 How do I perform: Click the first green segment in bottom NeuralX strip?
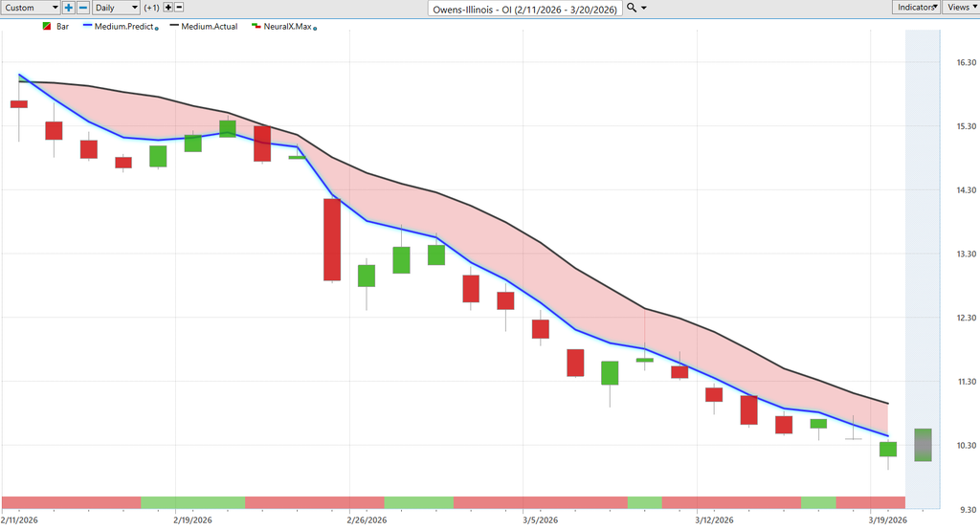(x=192, y=502)
